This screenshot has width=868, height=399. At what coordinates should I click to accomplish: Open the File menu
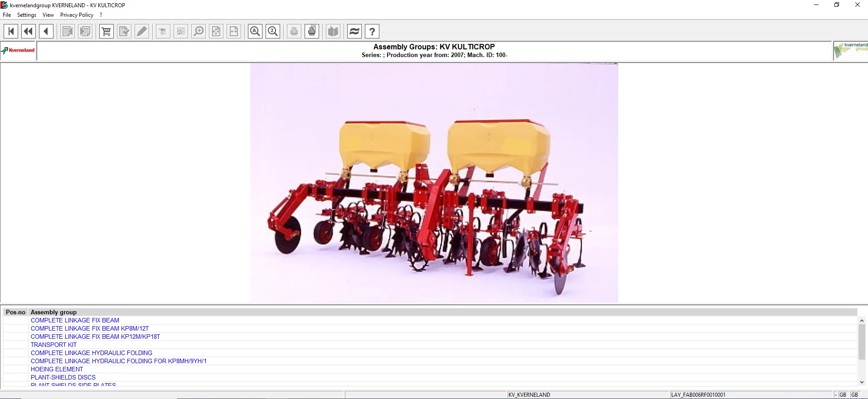(7, 15)
